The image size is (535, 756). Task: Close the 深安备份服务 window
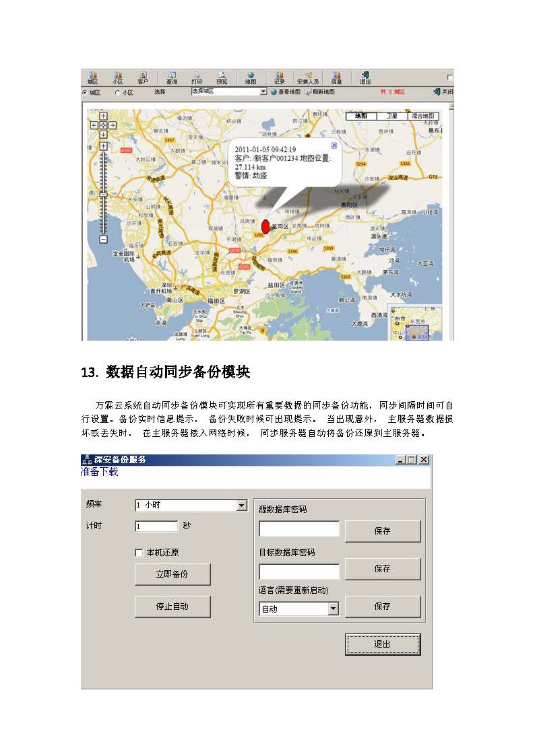(x=424, y=460)
